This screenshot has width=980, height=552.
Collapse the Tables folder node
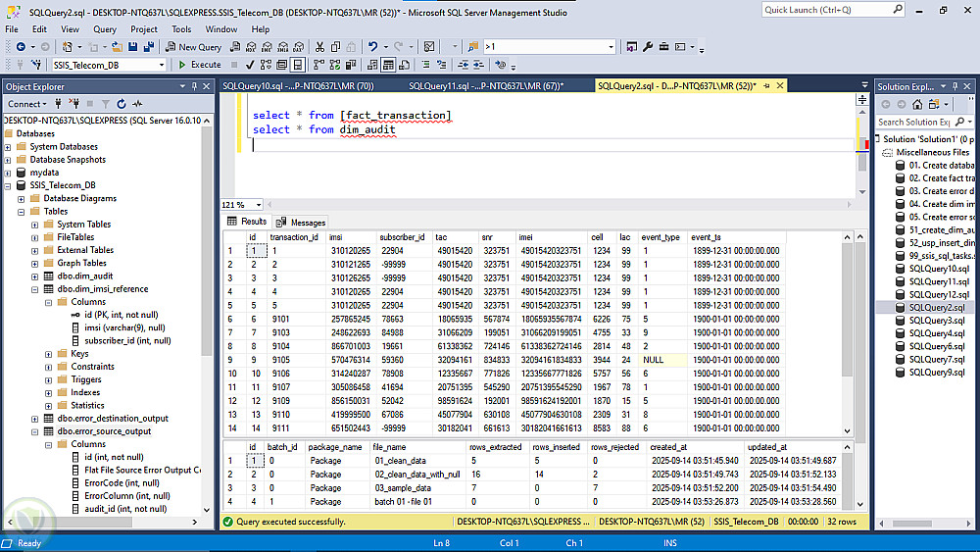coord(22,211)
